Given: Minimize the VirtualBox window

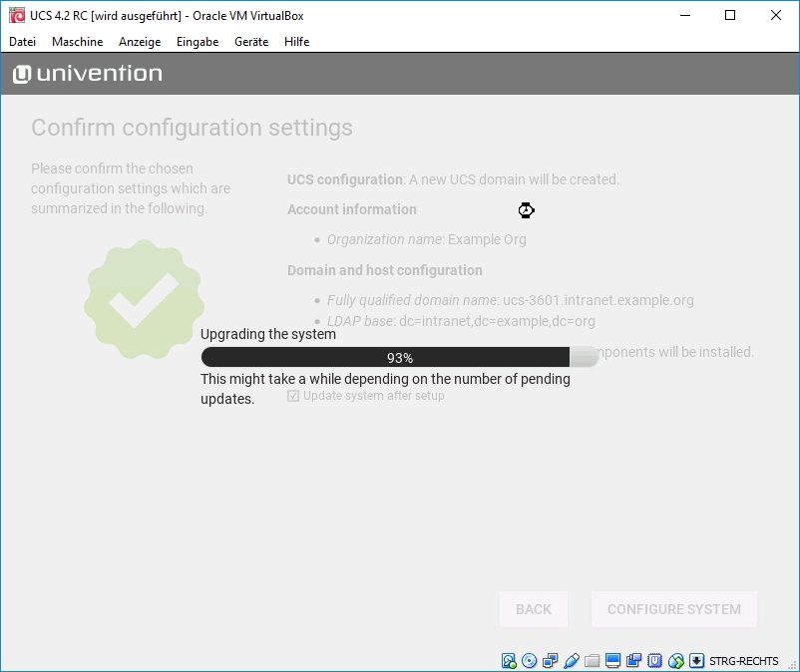Looking at the screenshot, I should [685, 15].
